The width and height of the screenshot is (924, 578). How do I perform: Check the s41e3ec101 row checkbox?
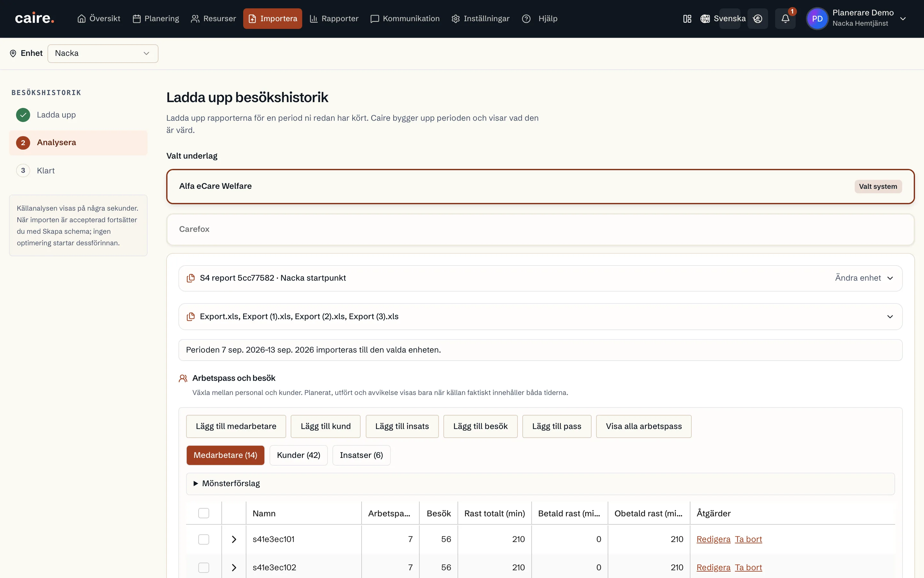tap(203, 539)
